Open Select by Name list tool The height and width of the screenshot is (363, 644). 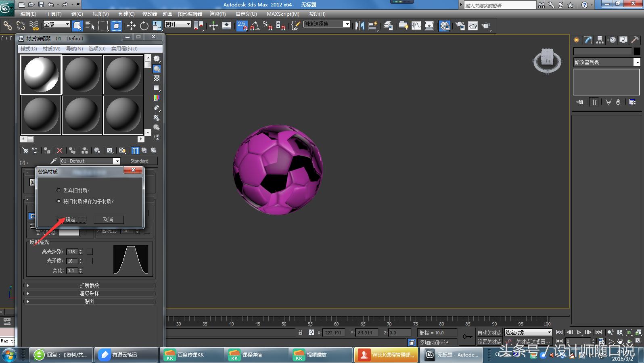pyautogui.click(x=90, y=26)
